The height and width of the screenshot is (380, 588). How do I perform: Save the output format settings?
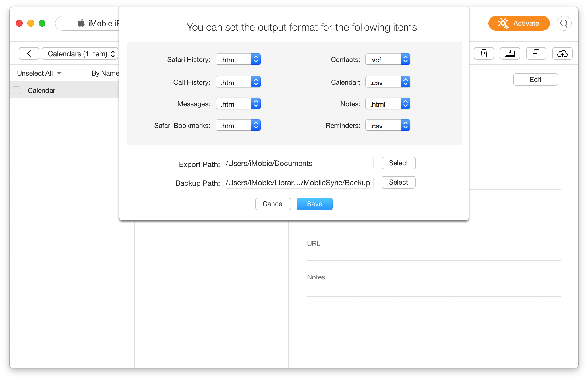pos(314,204)
